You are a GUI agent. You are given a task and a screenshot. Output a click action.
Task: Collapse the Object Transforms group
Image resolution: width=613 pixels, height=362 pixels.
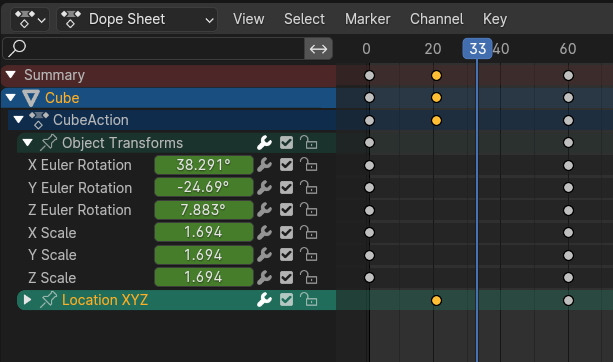(27, 142)
